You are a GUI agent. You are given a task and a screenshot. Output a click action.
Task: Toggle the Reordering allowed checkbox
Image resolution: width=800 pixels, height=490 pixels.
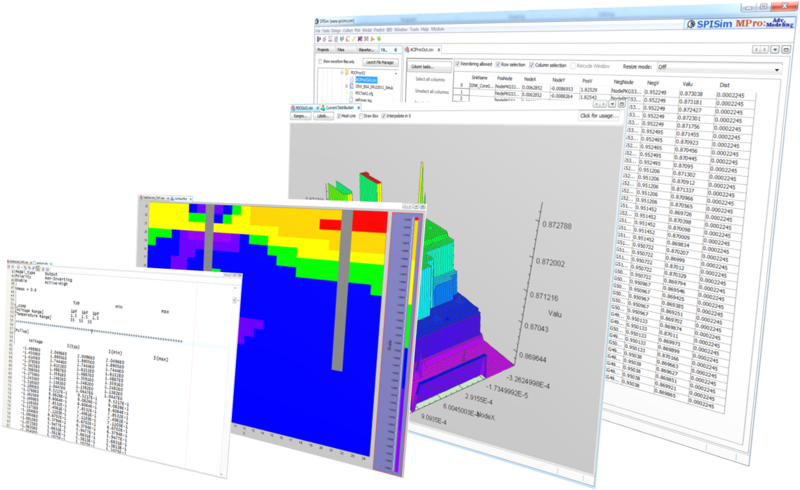(454, 62)
